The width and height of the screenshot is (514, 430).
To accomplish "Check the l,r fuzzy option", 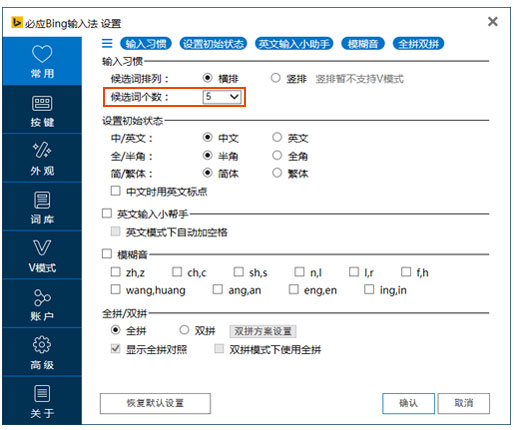I will (354, 272).
